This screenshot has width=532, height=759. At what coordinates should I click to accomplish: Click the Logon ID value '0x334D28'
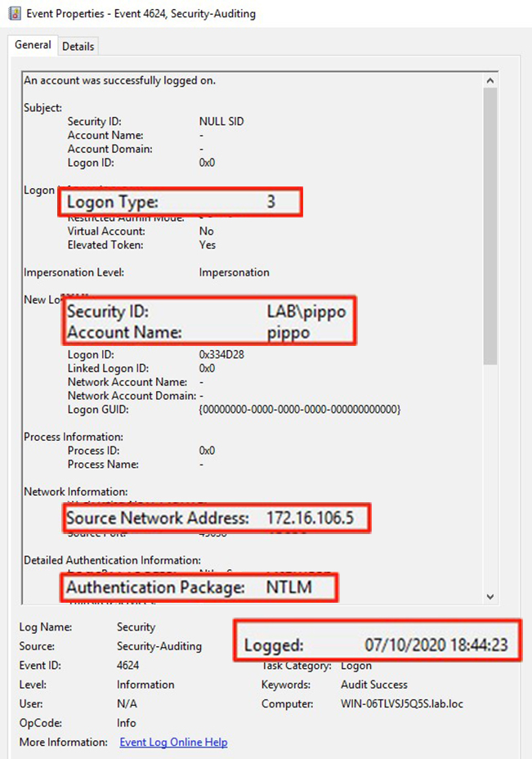(221, 355)
